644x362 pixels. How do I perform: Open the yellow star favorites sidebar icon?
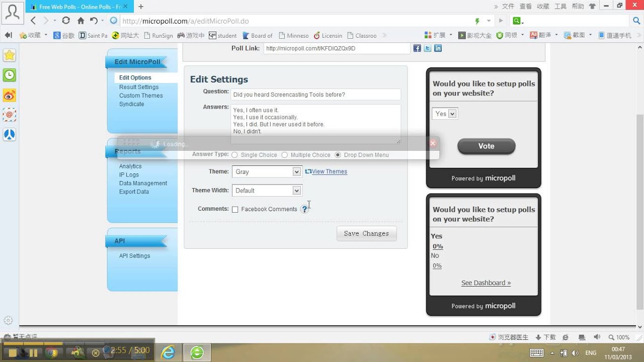9,55
